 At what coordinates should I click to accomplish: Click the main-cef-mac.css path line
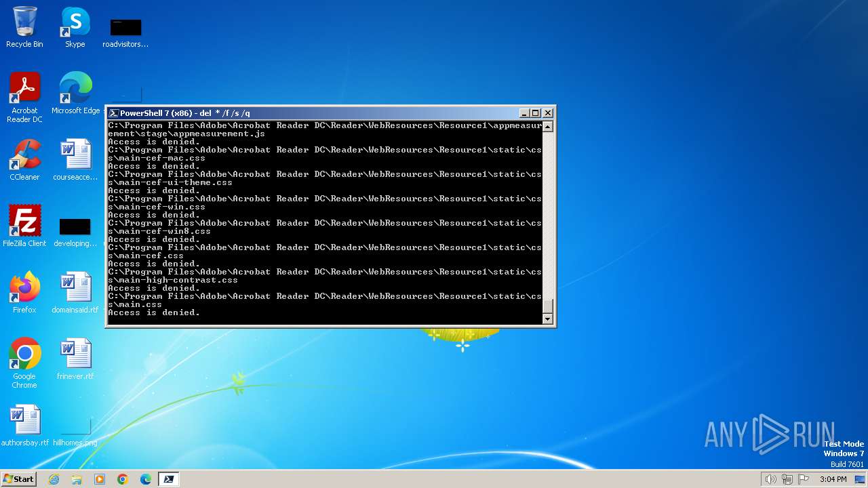(325, 154)
